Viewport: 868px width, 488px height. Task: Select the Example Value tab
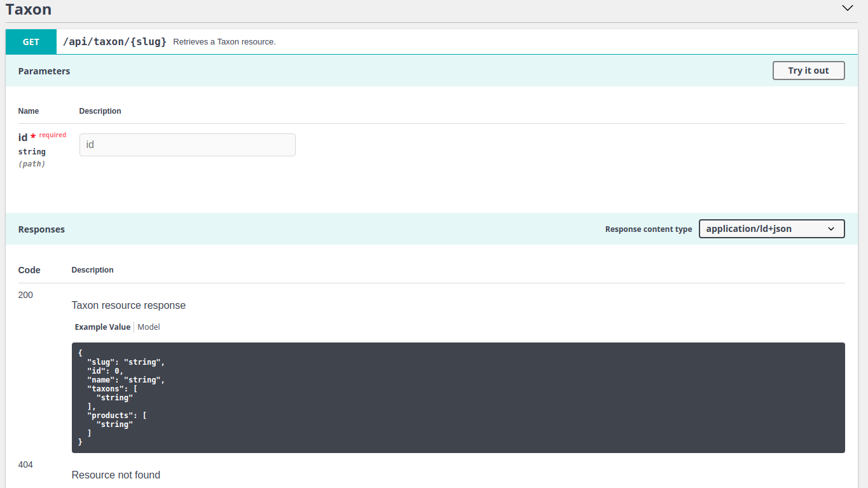point(102,327)
